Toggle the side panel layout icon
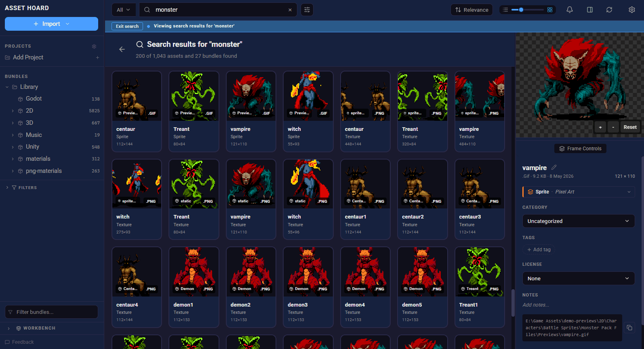Image resolution: width=644 pixels, height=349 pixels. click(x=590, y=10)
